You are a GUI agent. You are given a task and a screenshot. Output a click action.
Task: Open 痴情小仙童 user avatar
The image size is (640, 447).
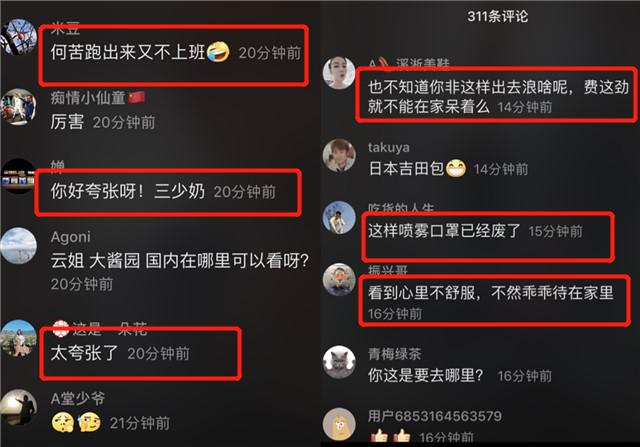[18, 107]
